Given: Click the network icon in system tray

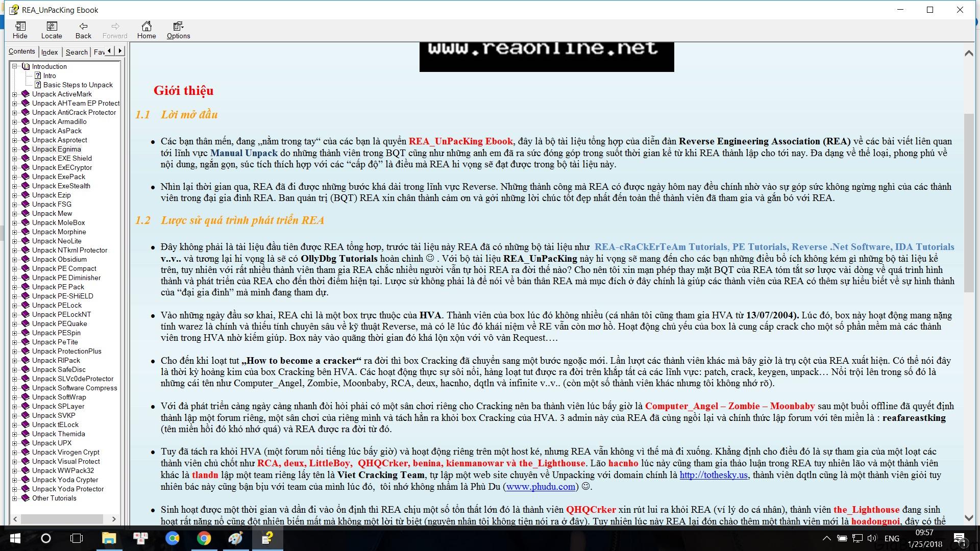Looking at the screenshot, I should [x=857, y=538].
